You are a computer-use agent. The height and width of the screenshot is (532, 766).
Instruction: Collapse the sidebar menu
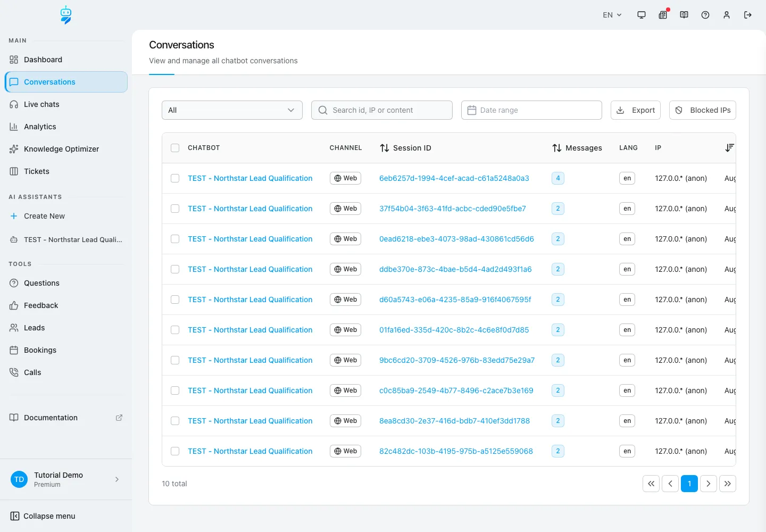[43, 516]
